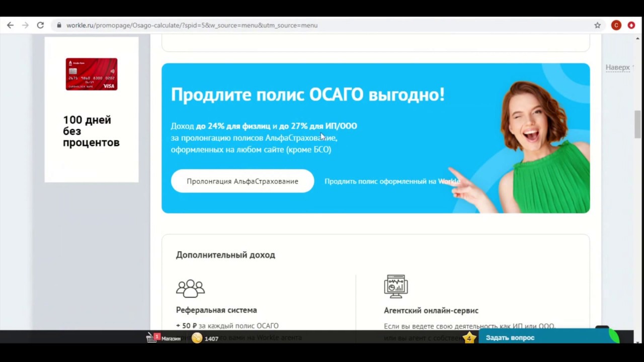The width and height of the screenshot is (644, 362).
Task: Open the Chrome profile avatar "C"
Action: [x=616, y=25]
